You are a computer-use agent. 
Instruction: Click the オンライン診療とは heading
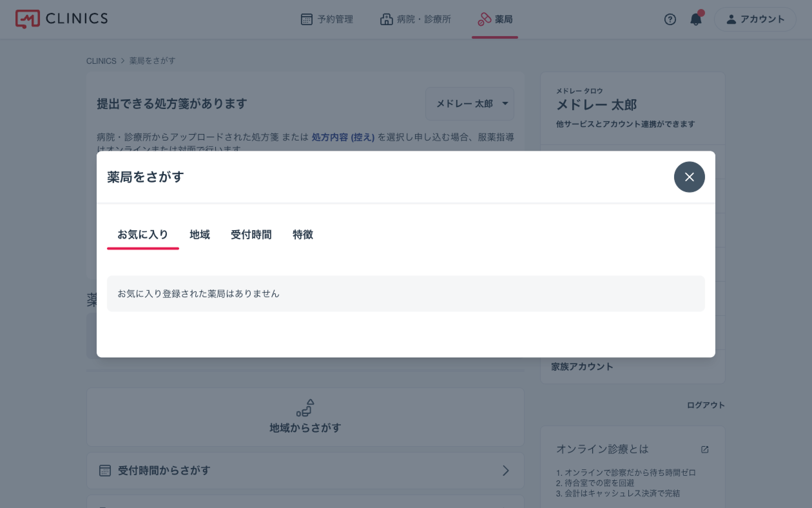tap(602, 449)
